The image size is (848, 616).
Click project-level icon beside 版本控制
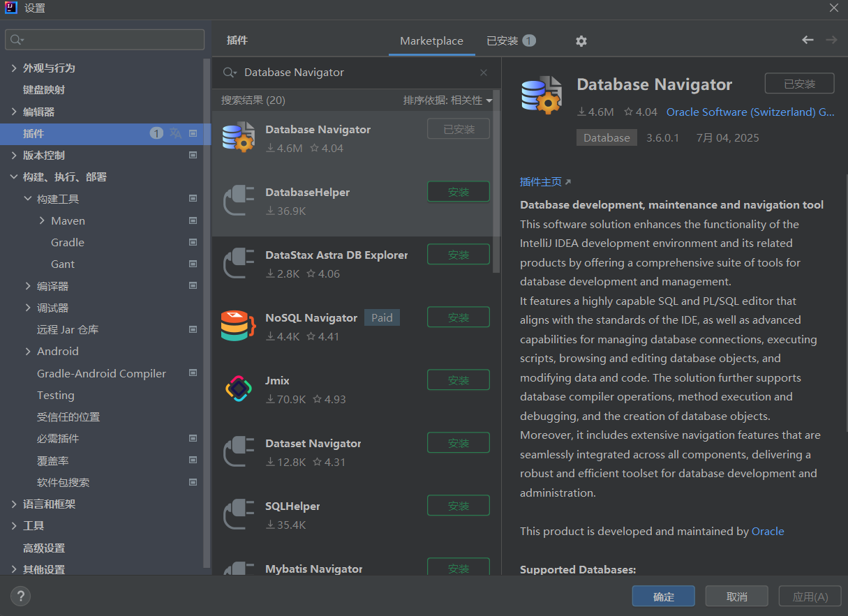(193, 155)
